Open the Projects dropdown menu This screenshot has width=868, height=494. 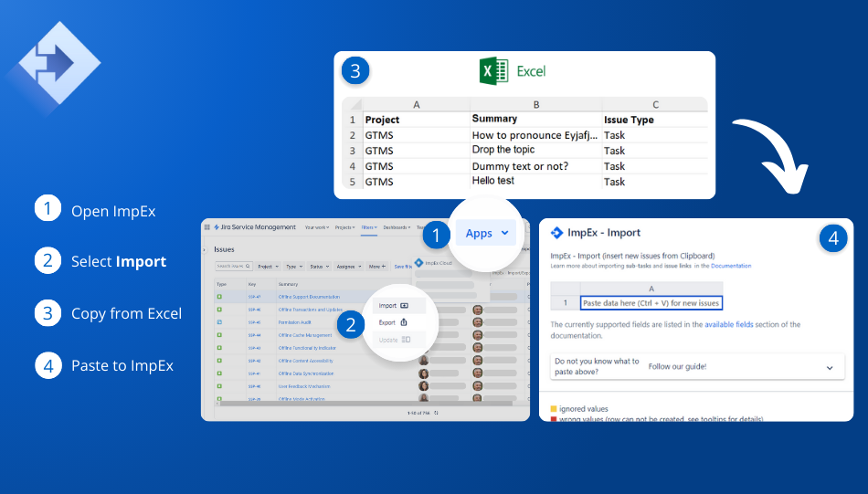[x=344, y=227]
